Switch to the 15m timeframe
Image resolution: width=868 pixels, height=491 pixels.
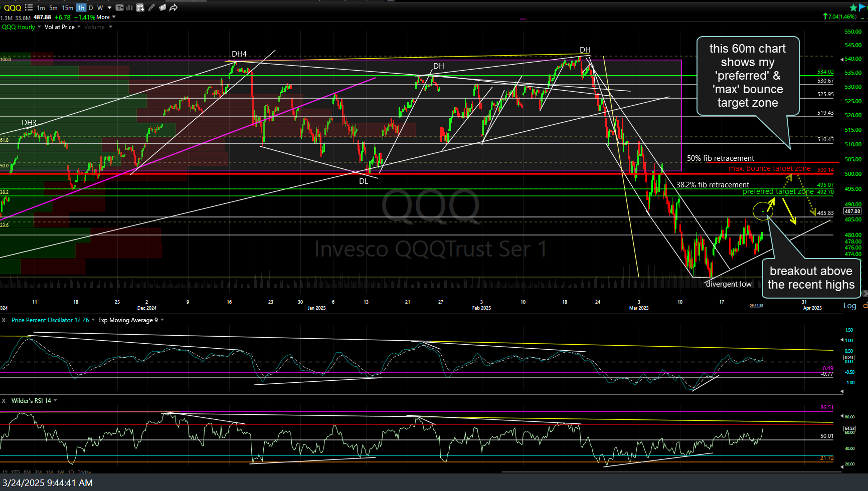click(67, 8)
